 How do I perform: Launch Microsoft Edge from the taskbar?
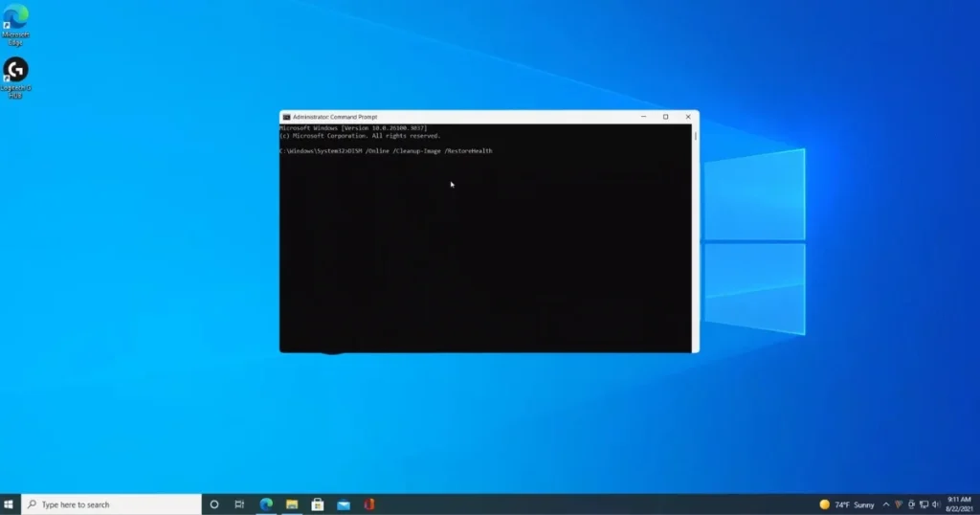(266, 504)
